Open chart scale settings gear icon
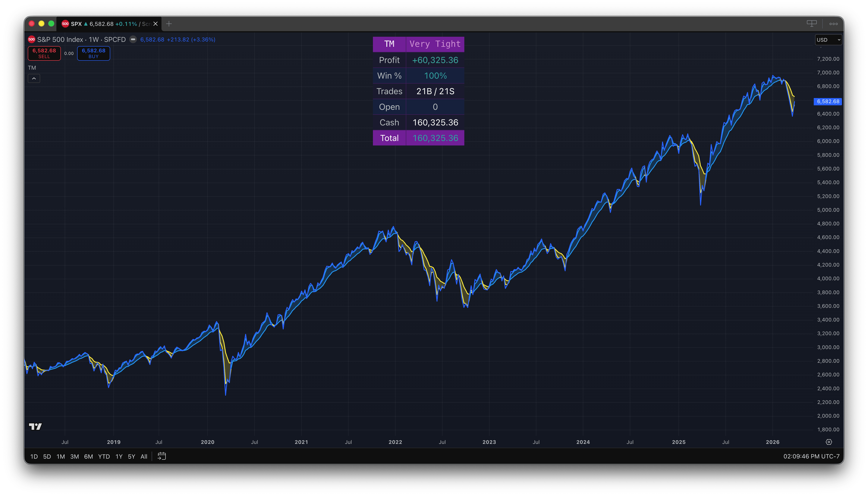Image resolution: width=868 pixels, height=496 pixels. (x=829, y=442)
